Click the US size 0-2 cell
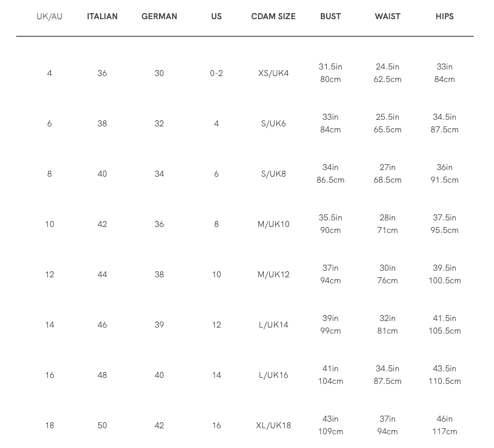The image size is (494, 448). (216, 74)
